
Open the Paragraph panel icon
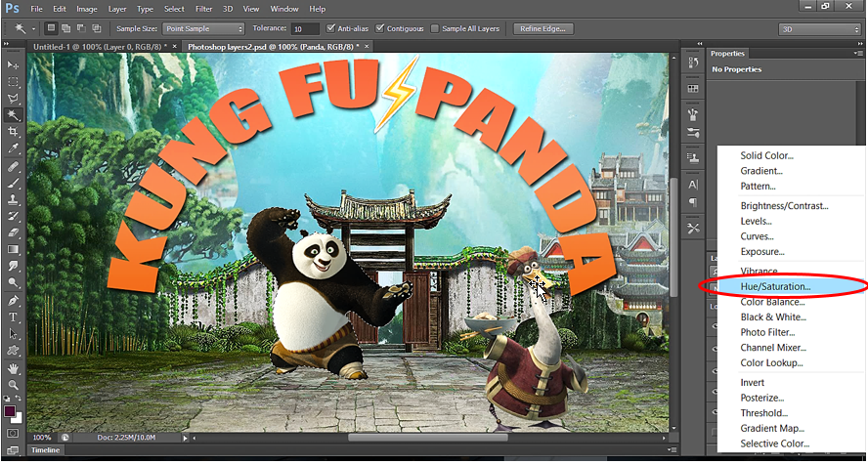coord(693,202)
